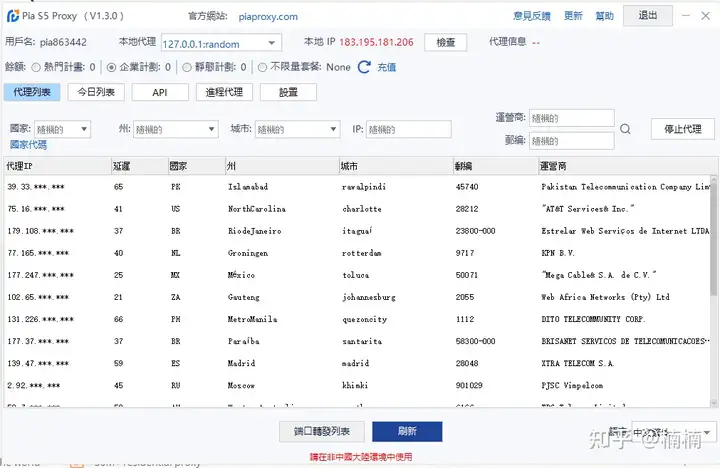Click the proxy list vertical scrollbar
Viewport: 720px width, 468px height.
[x=713, y=239]
